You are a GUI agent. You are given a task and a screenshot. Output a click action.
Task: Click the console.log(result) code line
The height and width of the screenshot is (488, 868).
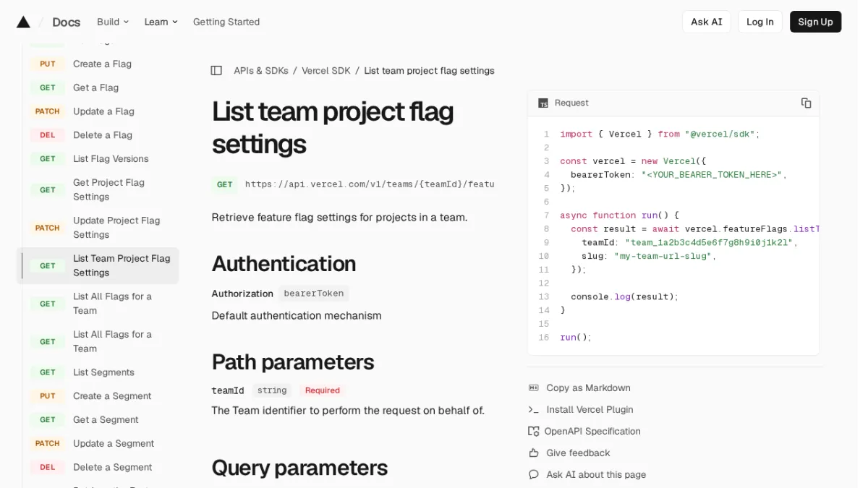(x=625, y=296)
